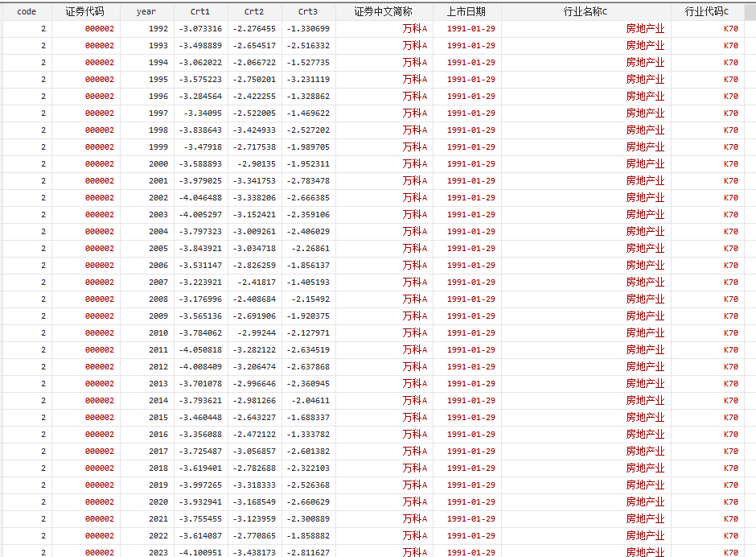Image resolution: width=756 pixels, height=557 pixels.
Task: Select the Crt2 value -3.438173
Action: (x=254, y=552)
